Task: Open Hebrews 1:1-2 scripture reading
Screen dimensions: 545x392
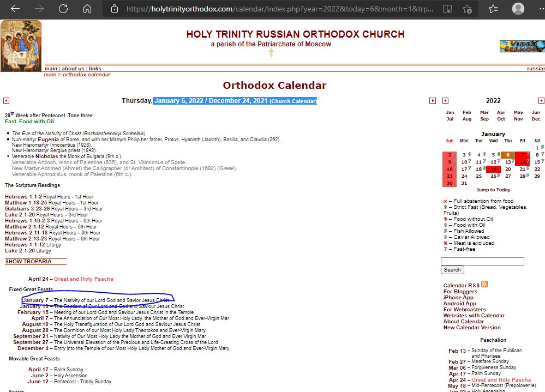Action: [x=23, y=196]
